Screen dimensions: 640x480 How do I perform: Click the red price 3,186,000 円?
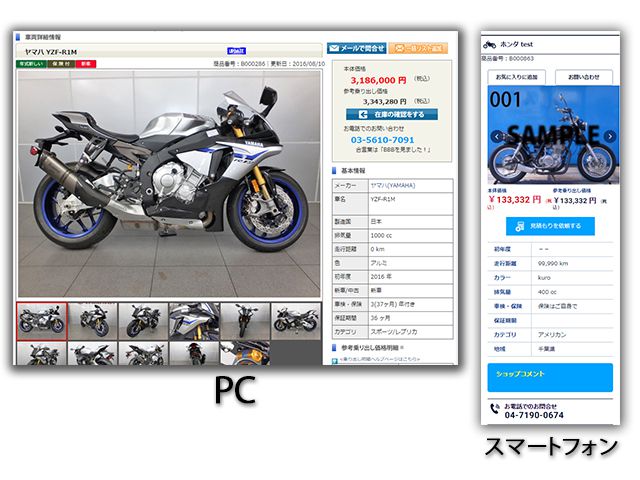378,80
